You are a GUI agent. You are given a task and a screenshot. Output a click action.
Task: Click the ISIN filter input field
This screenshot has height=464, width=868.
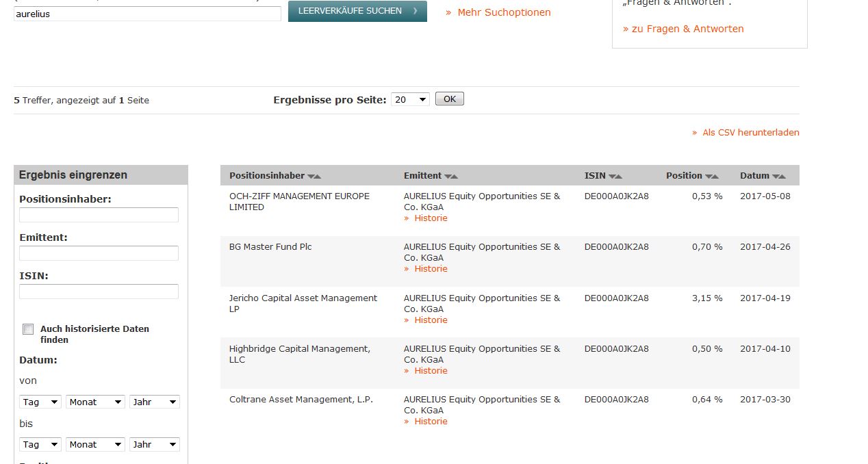tap(99, 291)
